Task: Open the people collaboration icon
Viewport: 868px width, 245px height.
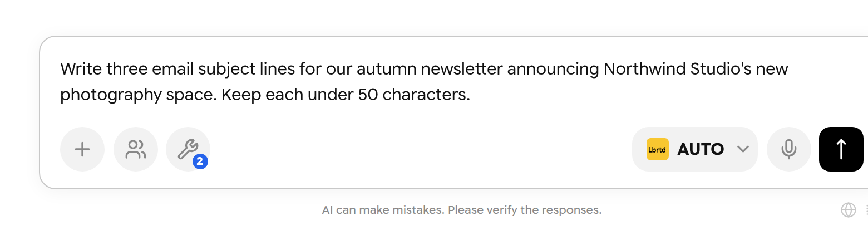Action: point(136,149)
